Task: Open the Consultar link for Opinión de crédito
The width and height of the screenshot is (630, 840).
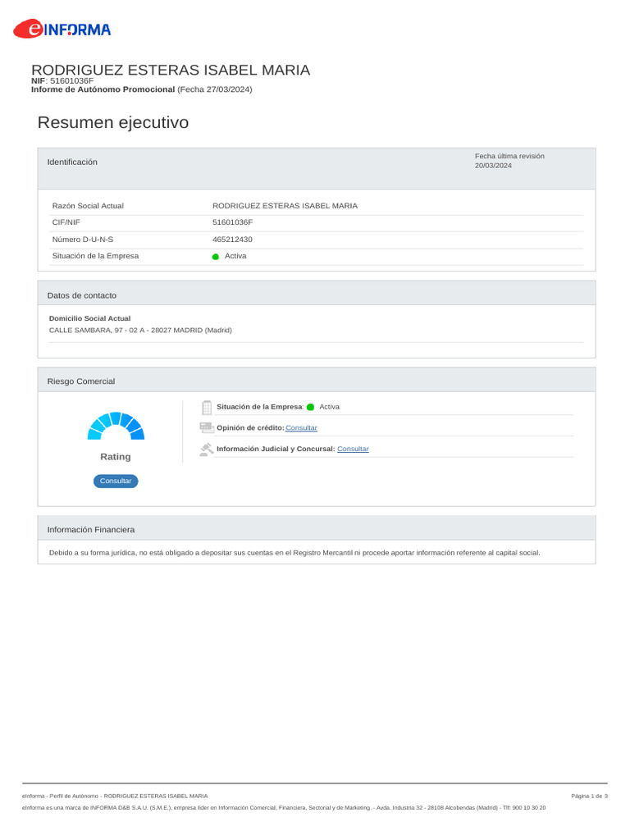Action: [x=301, y=428]
